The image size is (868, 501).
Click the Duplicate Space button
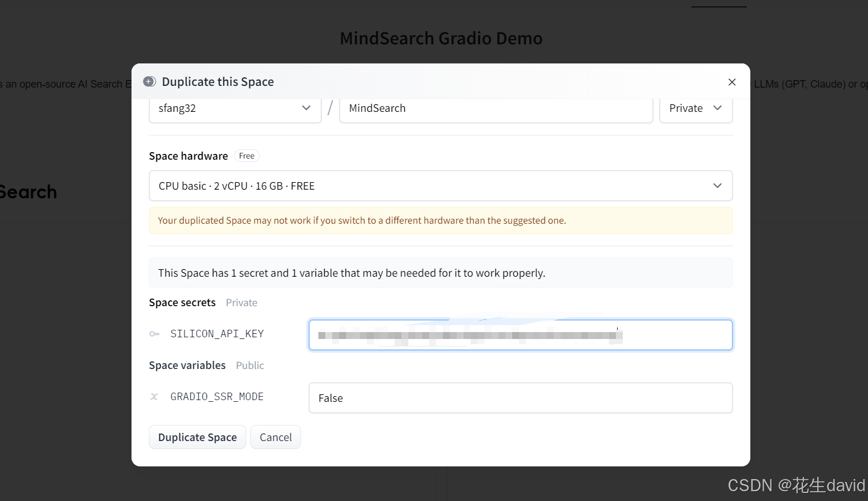198,437
